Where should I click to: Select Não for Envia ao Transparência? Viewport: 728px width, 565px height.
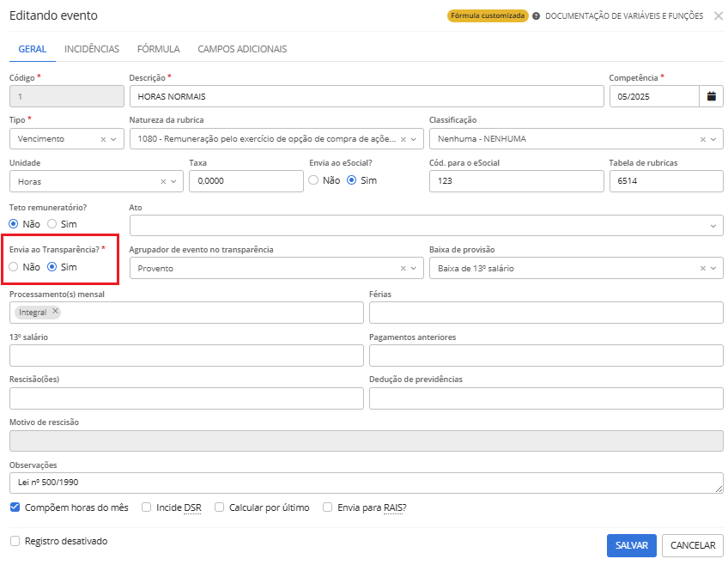pyautogui.click(x=14, y=267)
